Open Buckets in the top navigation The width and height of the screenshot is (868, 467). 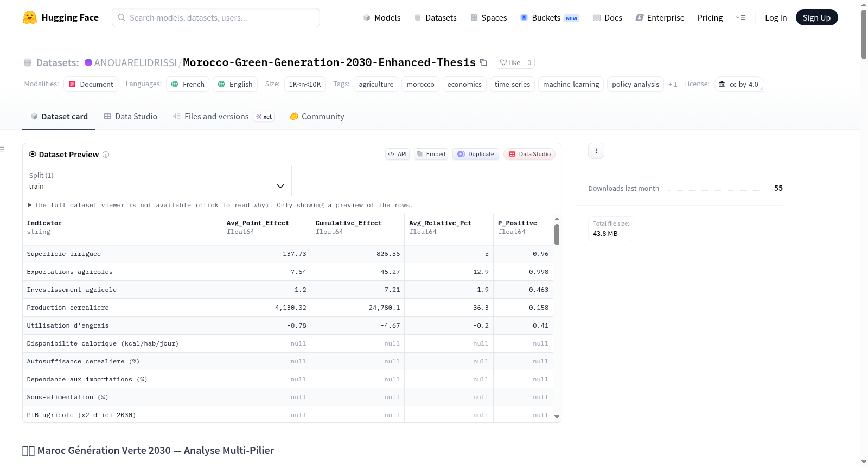[550, 17]
